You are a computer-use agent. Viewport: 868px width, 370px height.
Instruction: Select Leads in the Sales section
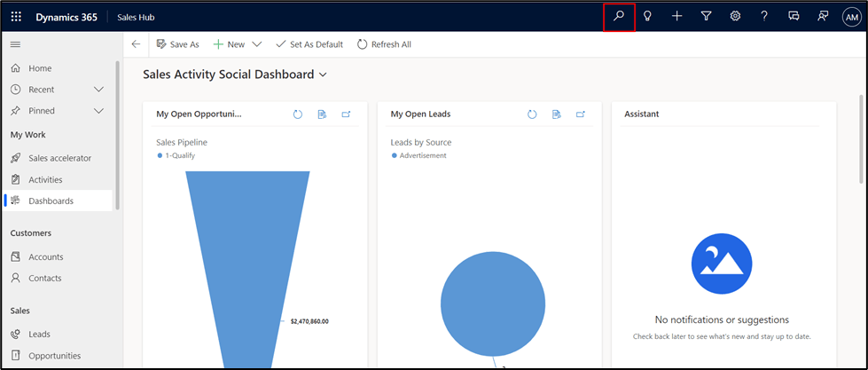pos(39,335)
